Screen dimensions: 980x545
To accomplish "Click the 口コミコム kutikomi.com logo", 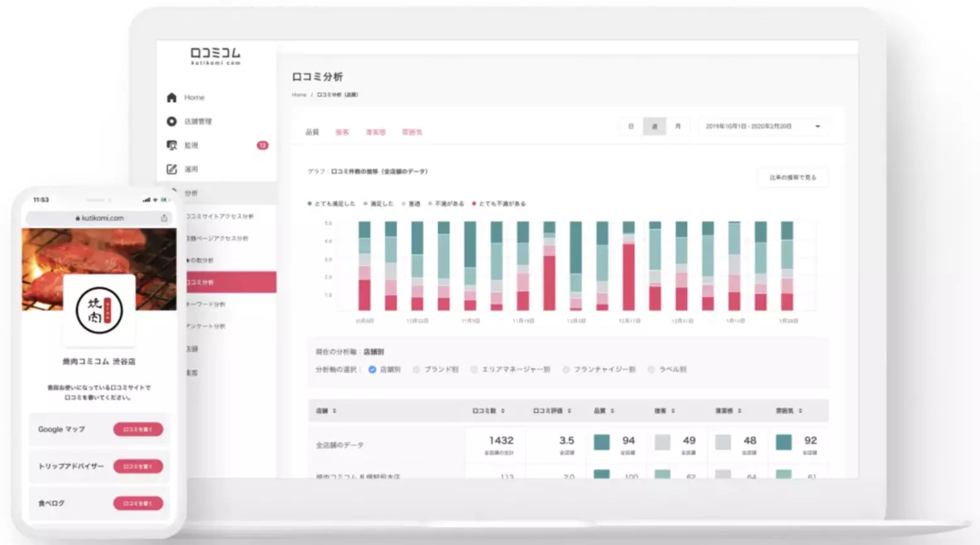I will pyautogui.click(x=216, y=55).
